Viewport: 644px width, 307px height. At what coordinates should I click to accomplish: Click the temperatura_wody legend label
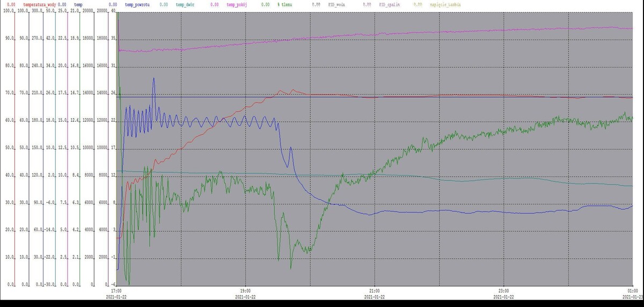40,4
